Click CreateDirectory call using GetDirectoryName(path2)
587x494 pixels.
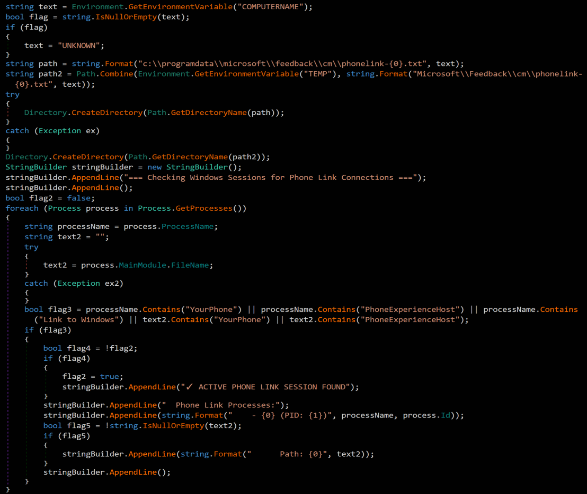tap(138, 157)
